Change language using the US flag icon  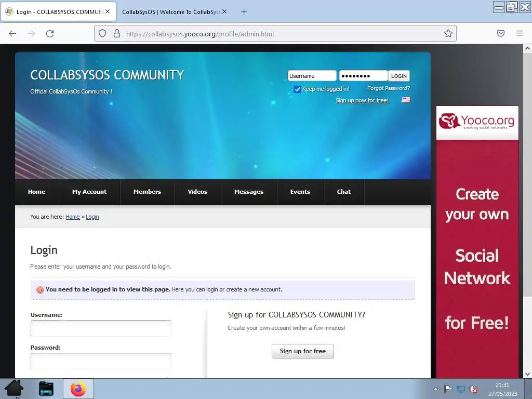pos(406,99)
